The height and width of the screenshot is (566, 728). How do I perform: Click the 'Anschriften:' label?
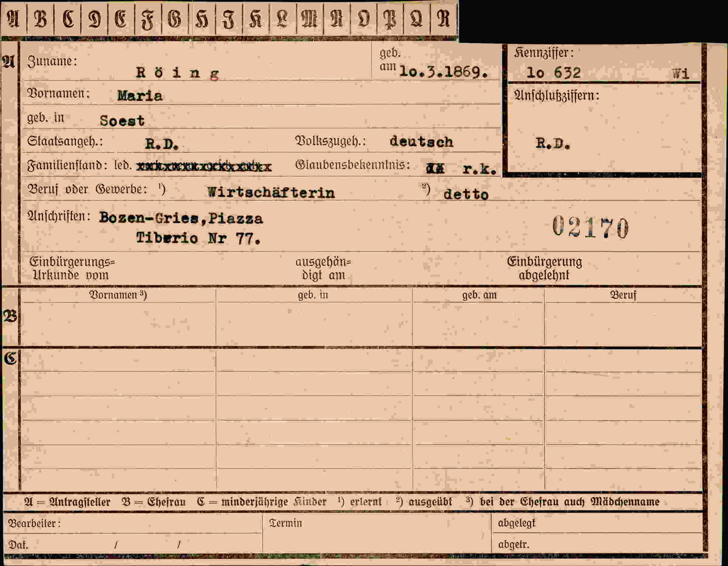[x=59, y=216]
